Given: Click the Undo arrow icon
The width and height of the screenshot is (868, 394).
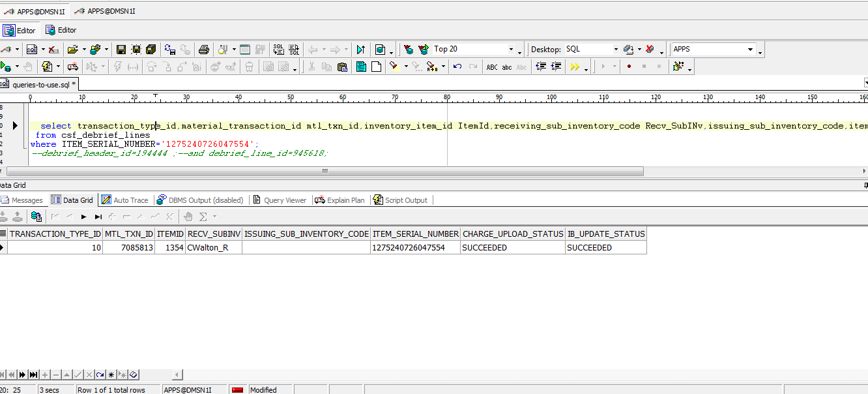Looking at the screenshot, I should [x=457, y=67].
